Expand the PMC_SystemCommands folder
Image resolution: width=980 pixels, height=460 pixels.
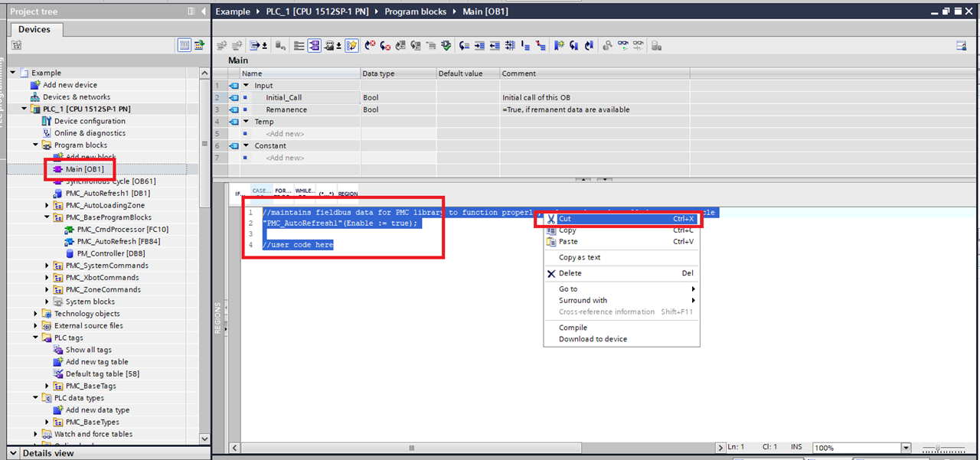coord(47,266)
